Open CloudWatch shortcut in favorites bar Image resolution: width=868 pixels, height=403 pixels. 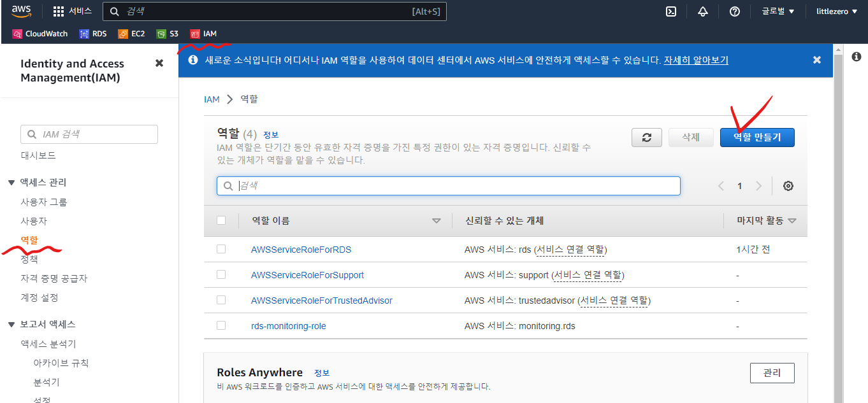[x=40, y=34]
